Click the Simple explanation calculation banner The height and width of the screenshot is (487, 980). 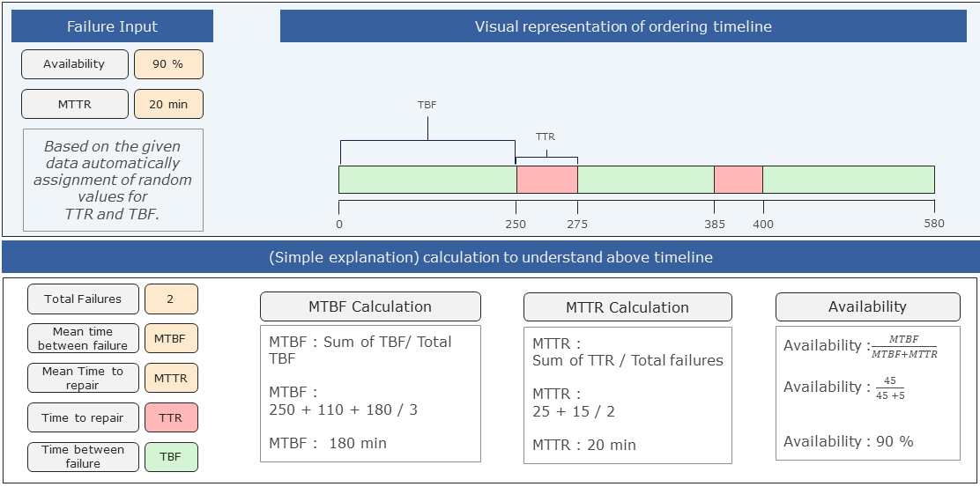pos(490,258)
